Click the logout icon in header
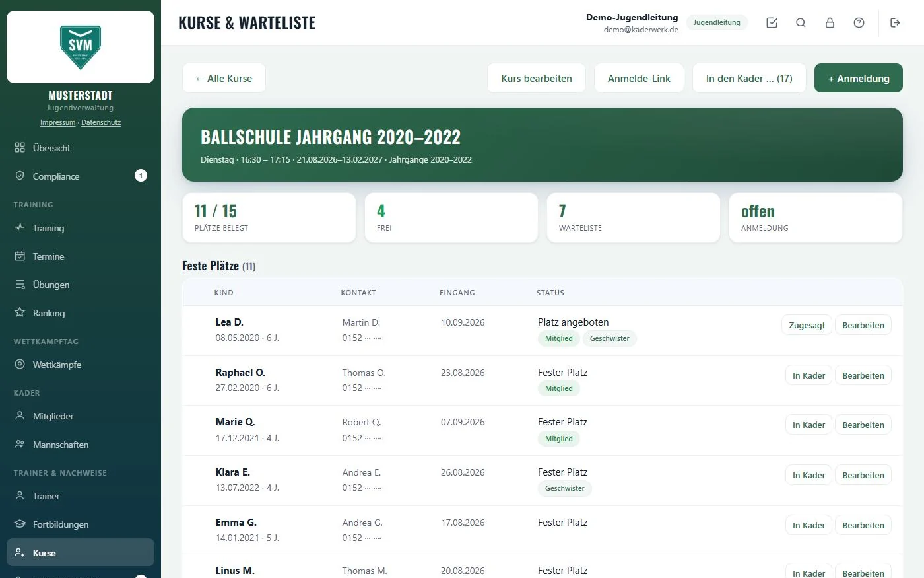Screen dimensions: 924x578 pyautogui.click(x=895, y=23)
